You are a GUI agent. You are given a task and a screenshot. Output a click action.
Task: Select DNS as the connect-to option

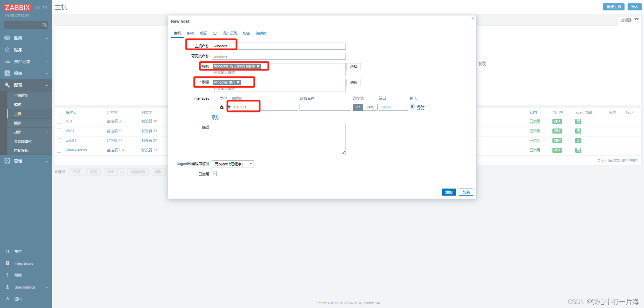click(x=370, y=107)
